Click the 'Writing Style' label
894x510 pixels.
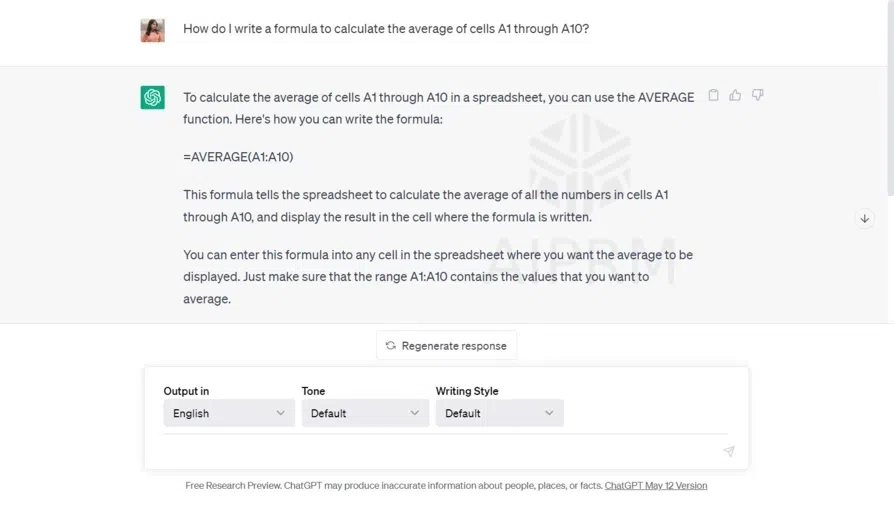click(467, 391)
